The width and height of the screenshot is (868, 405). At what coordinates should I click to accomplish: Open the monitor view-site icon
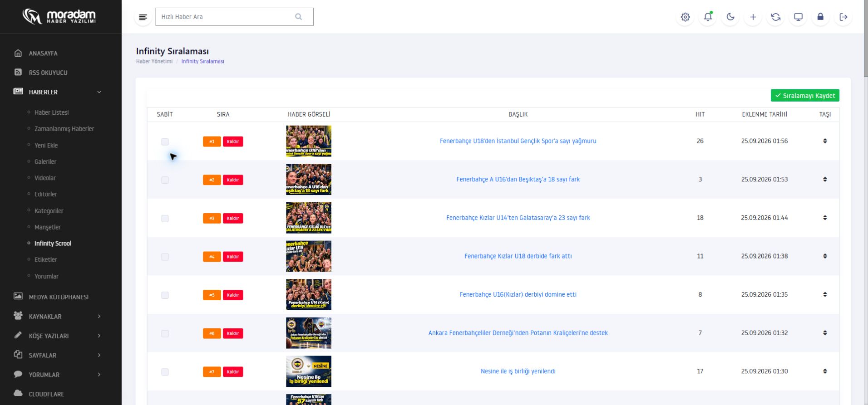coord(798,17)
